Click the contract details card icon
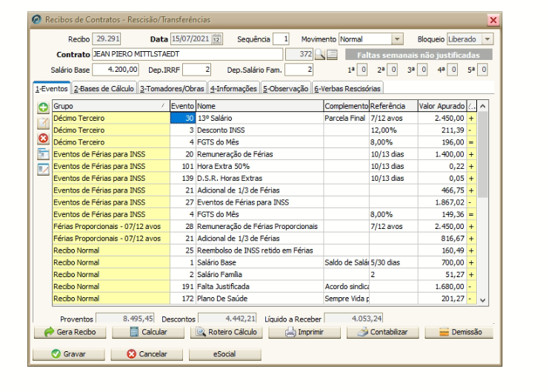 pyautogui.click(x=332, y=54)
